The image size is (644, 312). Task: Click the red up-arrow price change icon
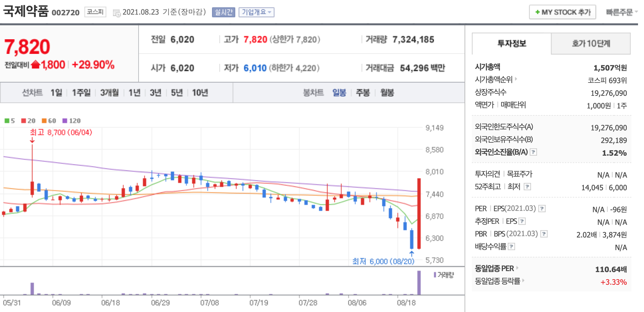[x=36, y=65]
